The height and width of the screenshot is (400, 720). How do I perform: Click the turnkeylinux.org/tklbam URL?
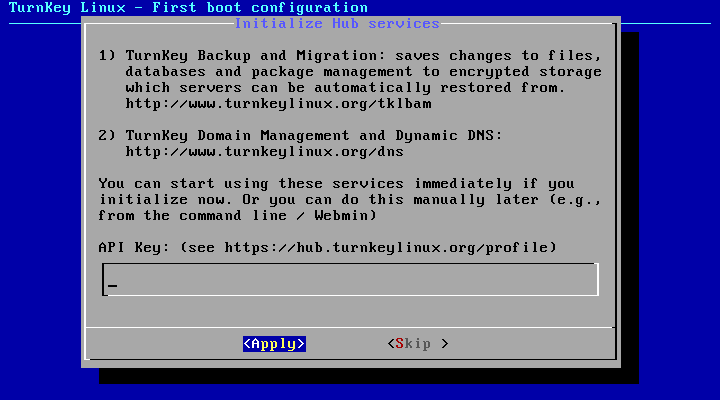[278, 104]
